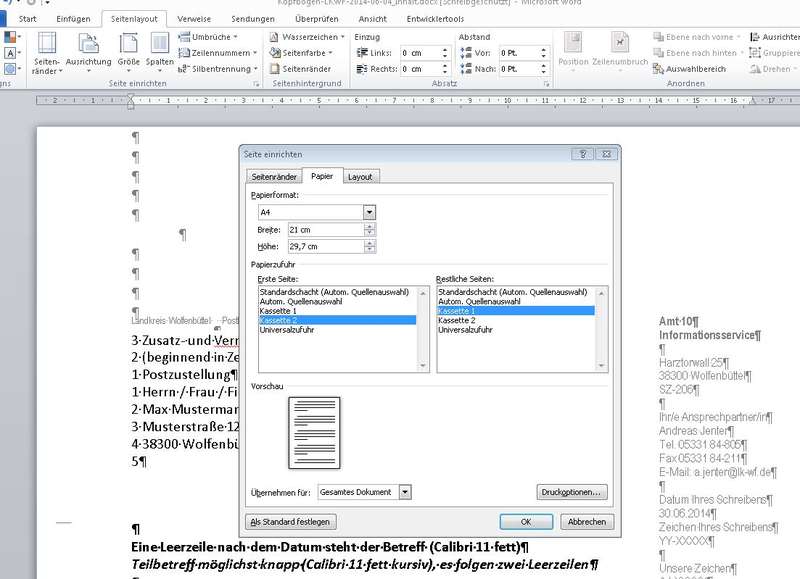
Task: Open the Silbentrennung hyphenation menu
Action: coord(217,68)
